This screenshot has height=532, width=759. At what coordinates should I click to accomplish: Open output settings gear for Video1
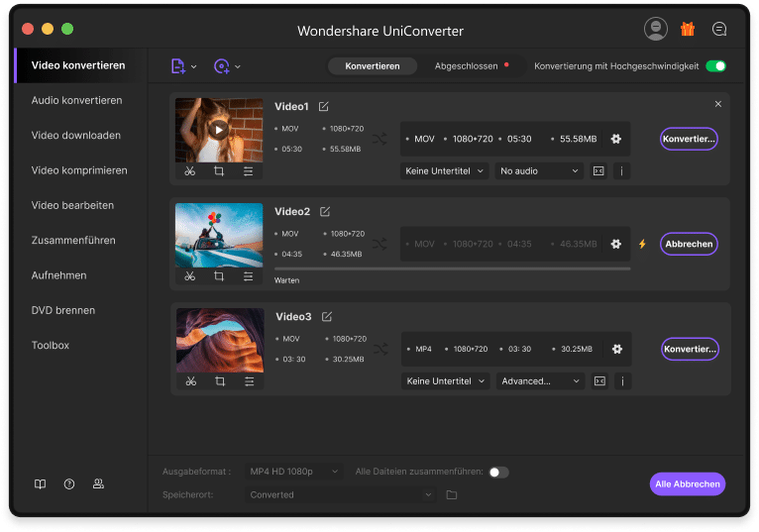coord(615,139)
